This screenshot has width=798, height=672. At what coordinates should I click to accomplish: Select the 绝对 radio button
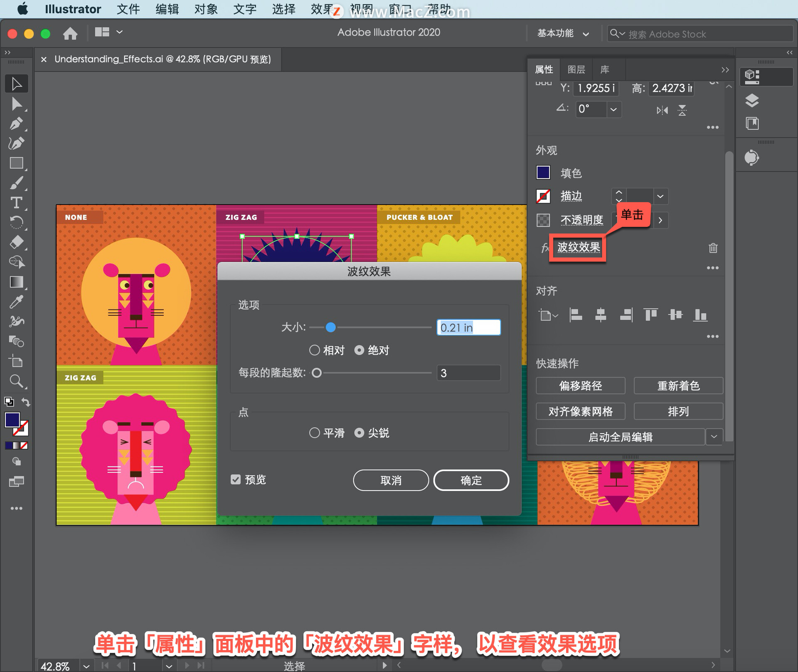coord(359,350)
